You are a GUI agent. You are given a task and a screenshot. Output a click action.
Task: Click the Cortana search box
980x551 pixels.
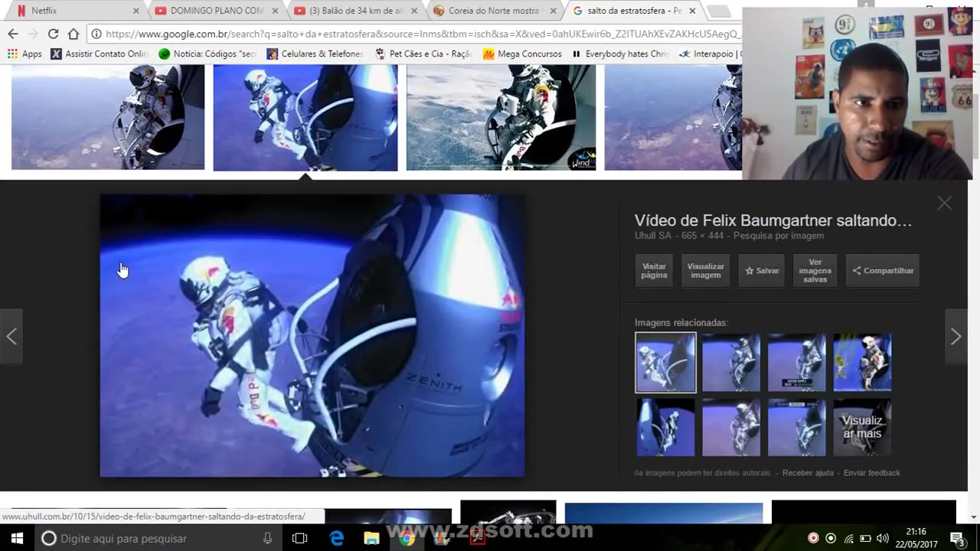[158, 538]
